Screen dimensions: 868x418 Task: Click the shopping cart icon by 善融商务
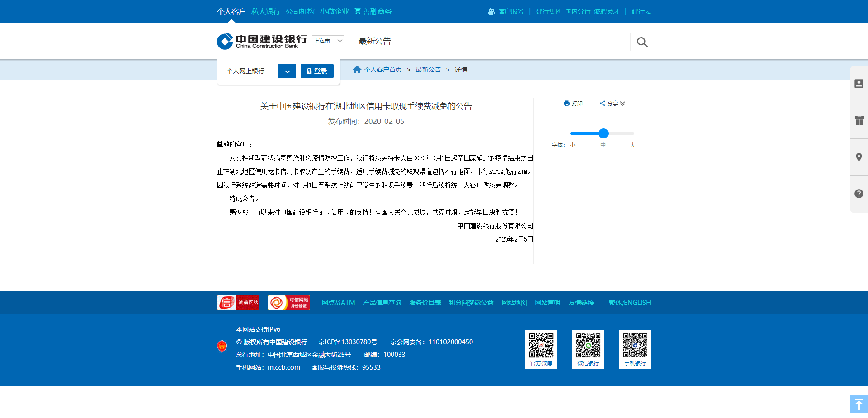[x=358, y=11]
